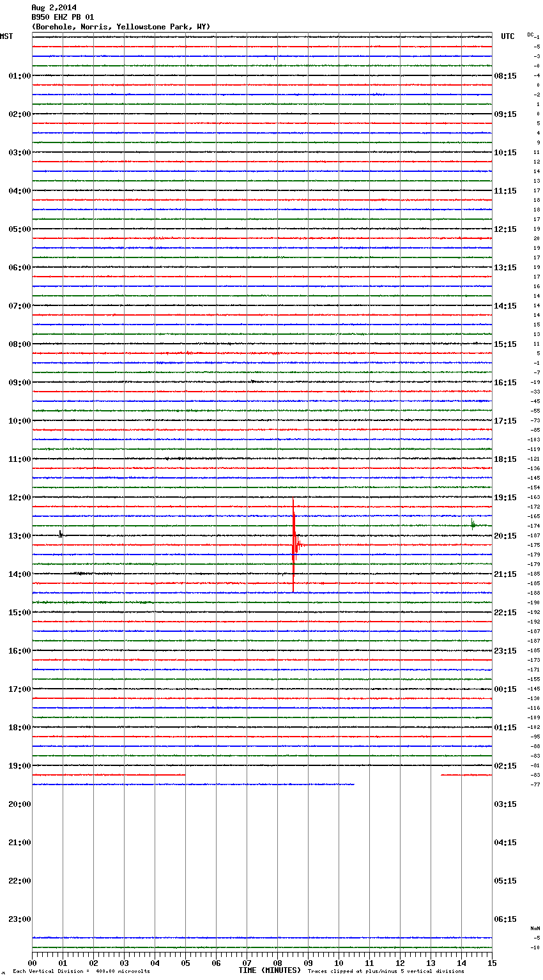Select the '02:00' MST time label
This screenshot has width=543, height=980.
click(x=20, y=114)
